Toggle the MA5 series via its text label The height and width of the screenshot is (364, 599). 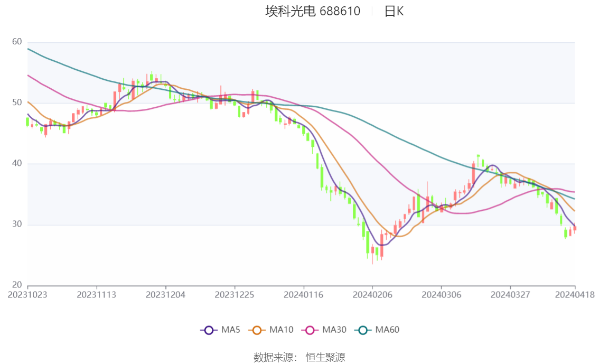(x=231, y=330)
